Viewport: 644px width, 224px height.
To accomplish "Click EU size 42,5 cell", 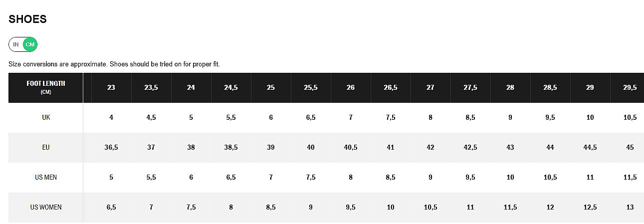I will click(x=470, y=148).
